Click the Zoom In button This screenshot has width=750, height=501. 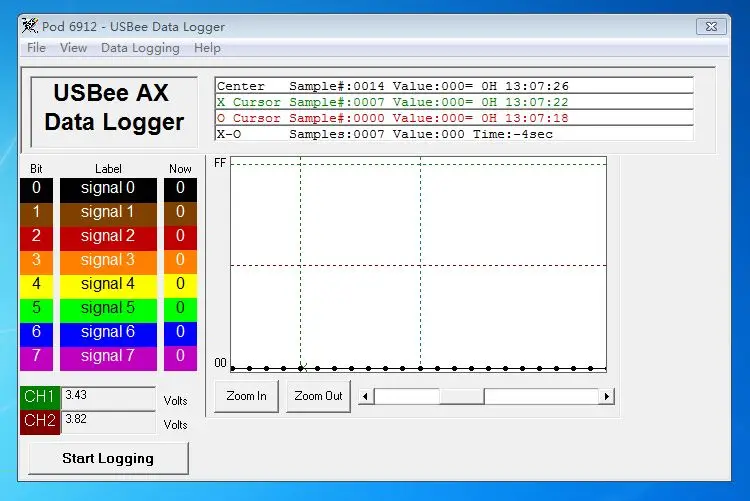(246, 396)
